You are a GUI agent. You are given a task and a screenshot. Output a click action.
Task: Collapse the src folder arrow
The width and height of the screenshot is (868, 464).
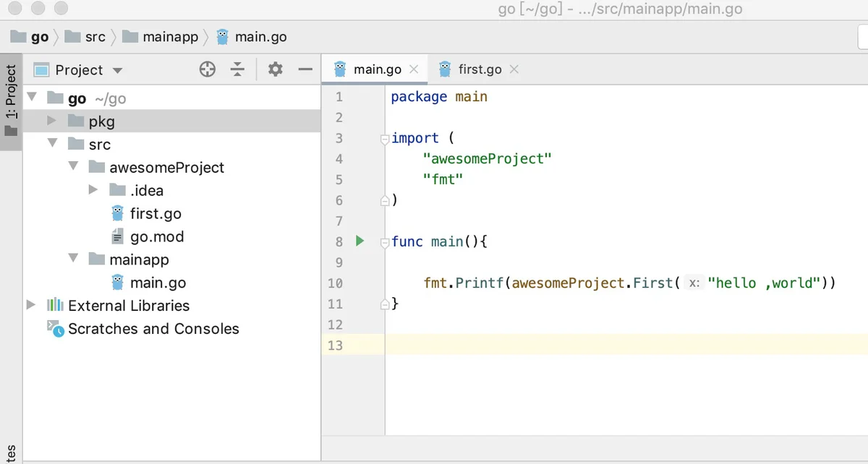point(52,144)
